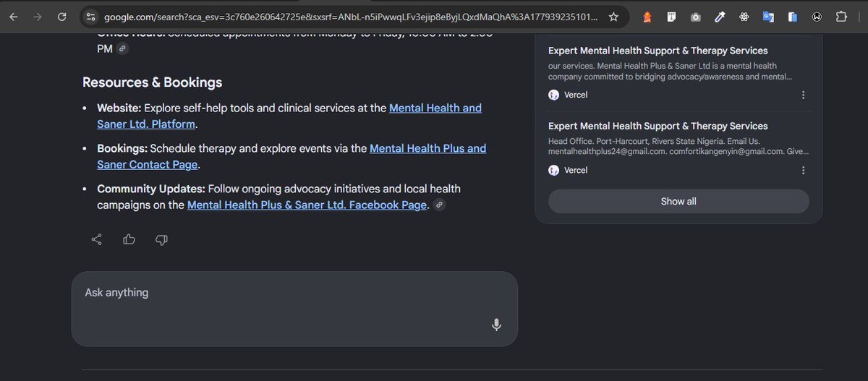Click the 'our services. Mental Health Plus' snippet

pos(671,71)
